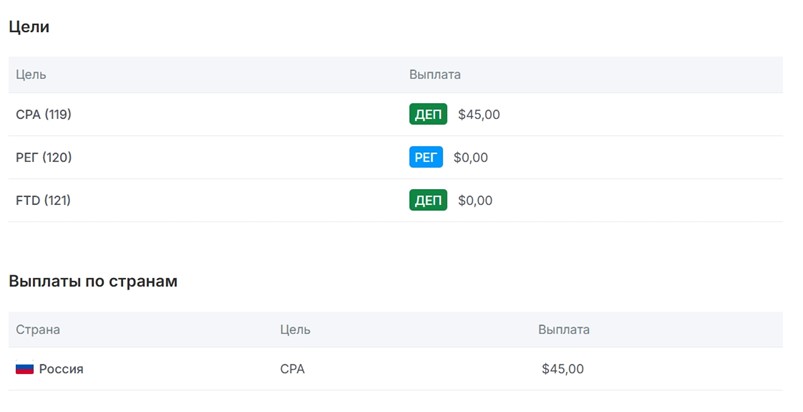Screen dimensions: 803x412
Task: Click the Россия country name
Action: tap(61, 369)
